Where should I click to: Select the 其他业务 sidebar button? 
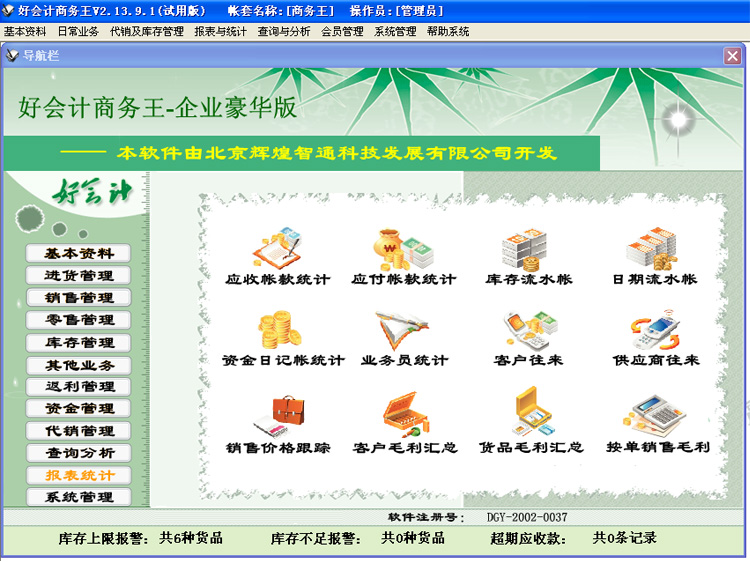(x=78, y=365)
